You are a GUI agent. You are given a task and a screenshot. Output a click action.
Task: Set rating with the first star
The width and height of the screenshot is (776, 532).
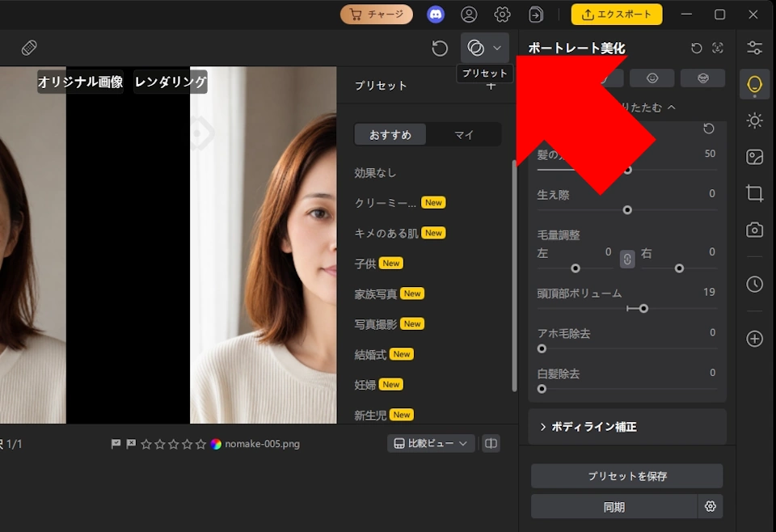[x=146, y=444]
